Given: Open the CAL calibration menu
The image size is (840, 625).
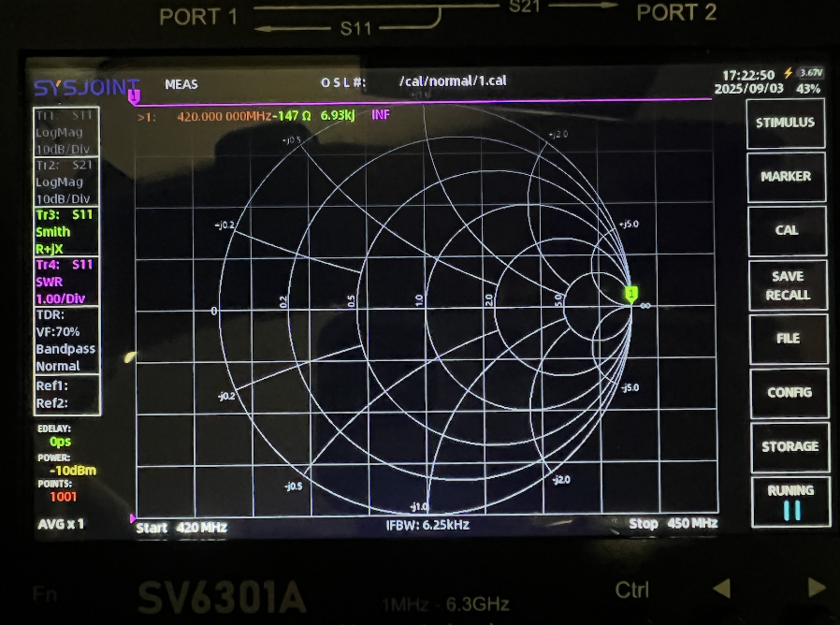Looking at the screenshot, I should 786,230.
